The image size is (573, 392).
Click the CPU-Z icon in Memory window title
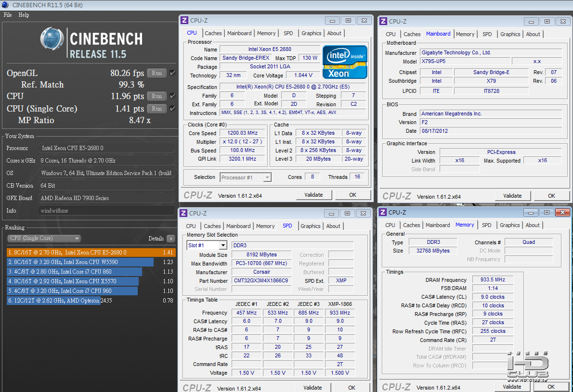pyautogui.click(x=382, y=212)
